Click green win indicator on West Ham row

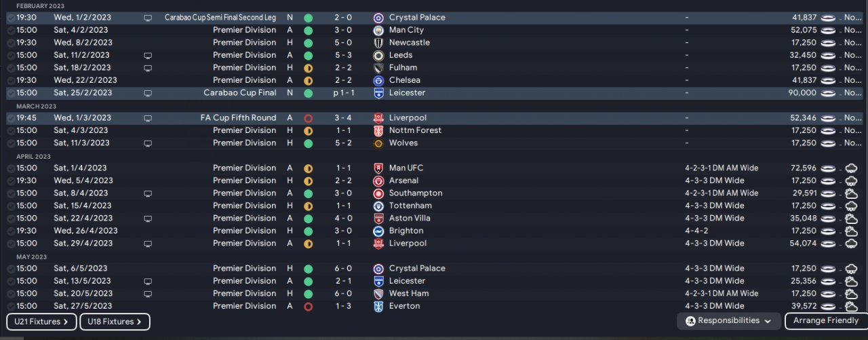coord(308,294)
